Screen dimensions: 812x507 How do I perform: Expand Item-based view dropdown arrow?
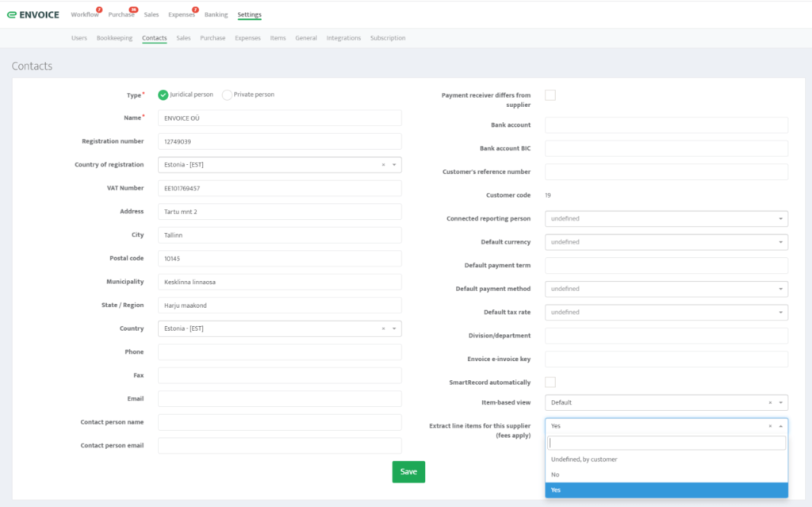[x=781, y=403]
